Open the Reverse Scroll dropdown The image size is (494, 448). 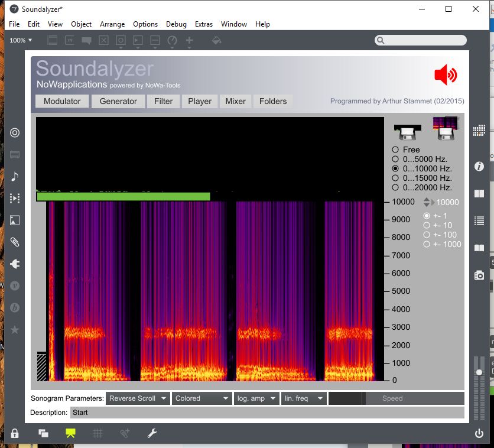[x=138, y=398]
